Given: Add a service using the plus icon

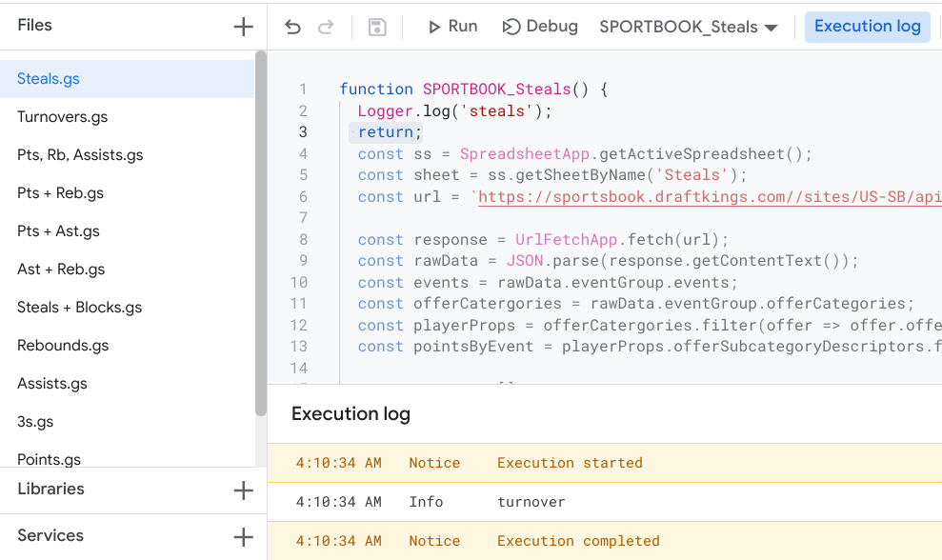Looking at the screenshot, I should (x=243, y=536).
